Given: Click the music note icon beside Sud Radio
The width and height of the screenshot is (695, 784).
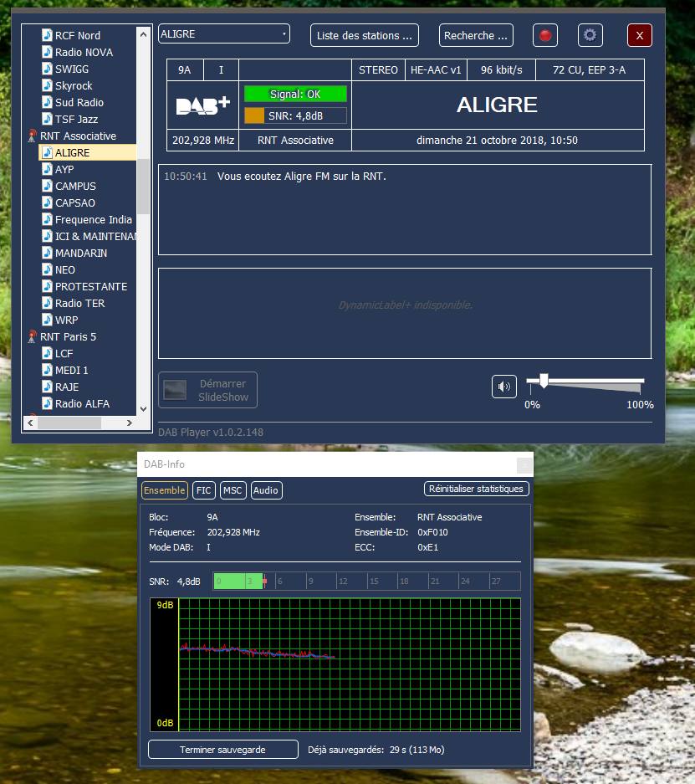Looking at the screenshot, I should pos(47,102).
